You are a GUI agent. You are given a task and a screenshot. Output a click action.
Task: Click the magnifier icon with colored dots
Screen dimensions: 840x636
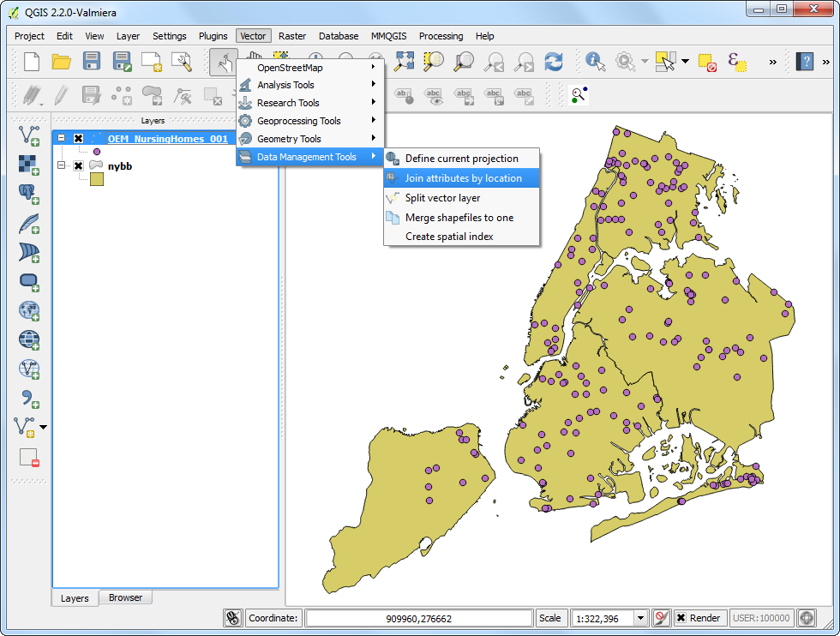tap(579, 95)
